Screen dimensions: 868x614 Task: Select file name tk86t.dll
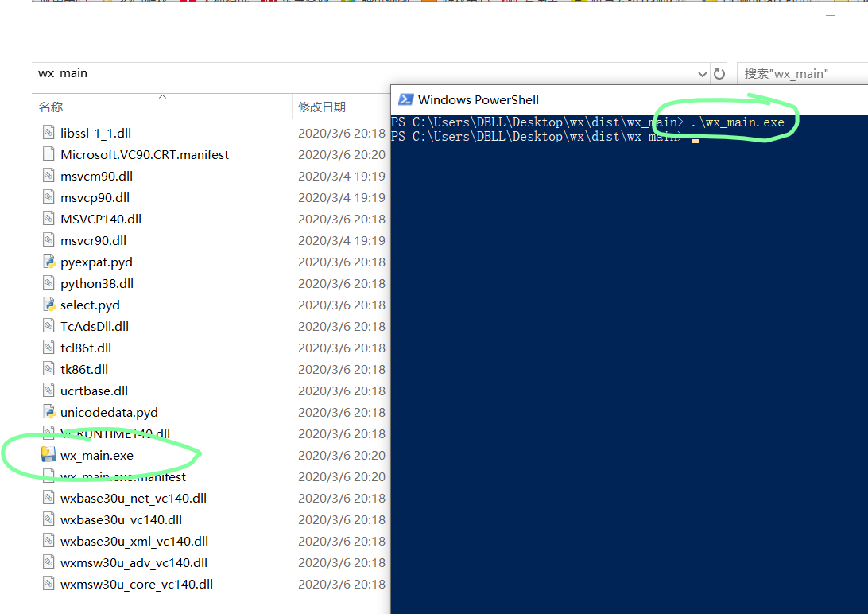84,369
